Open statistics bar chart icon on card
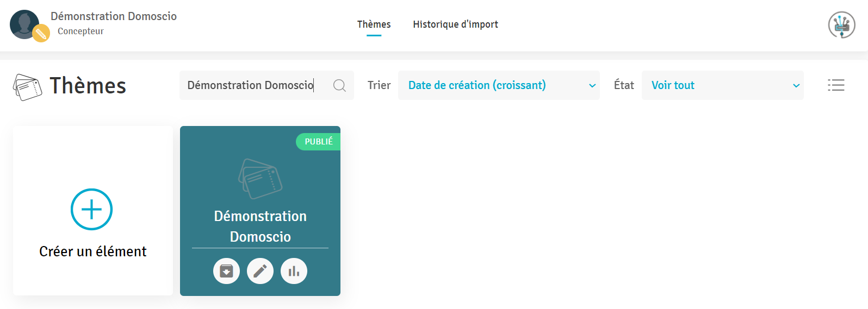This screenshot has width=868, height=309. 294,271
